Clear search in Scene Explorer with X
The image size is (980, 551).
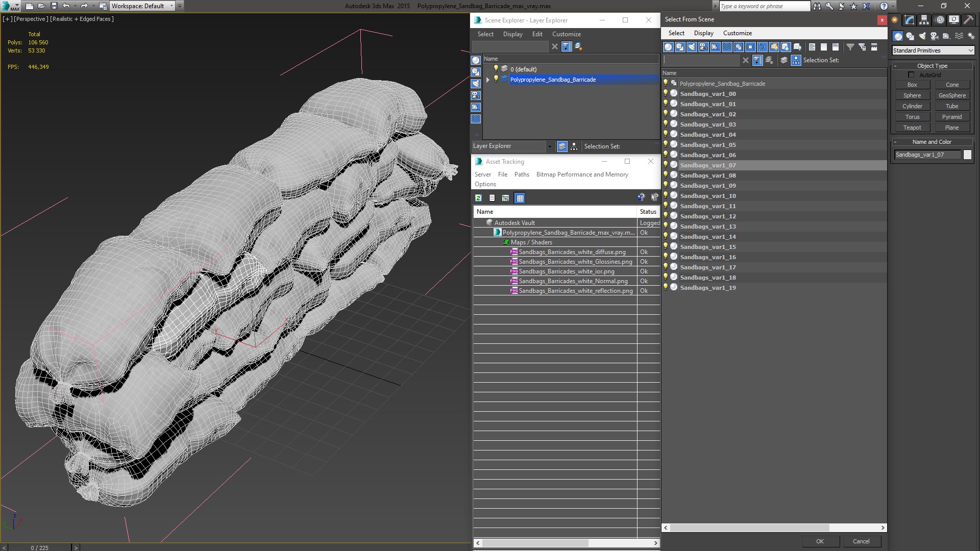point(555,46)
